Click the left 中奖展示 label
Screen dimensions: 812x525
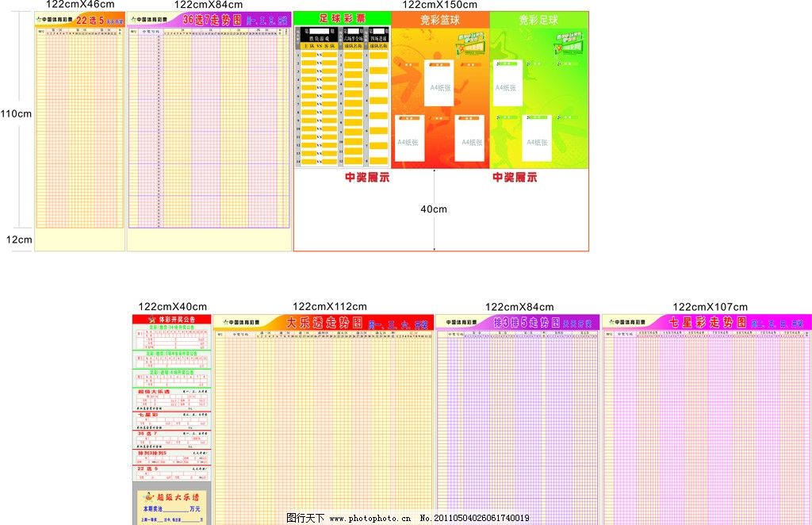pos(369,177)
